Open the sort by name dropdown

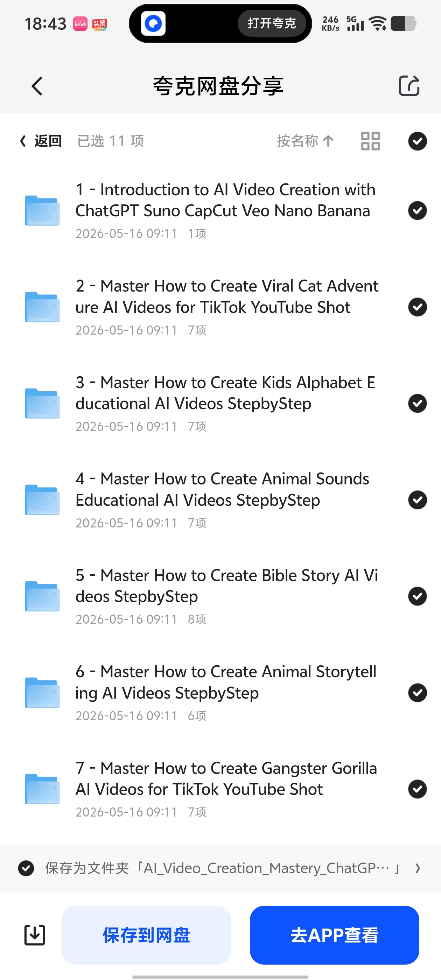306,141
